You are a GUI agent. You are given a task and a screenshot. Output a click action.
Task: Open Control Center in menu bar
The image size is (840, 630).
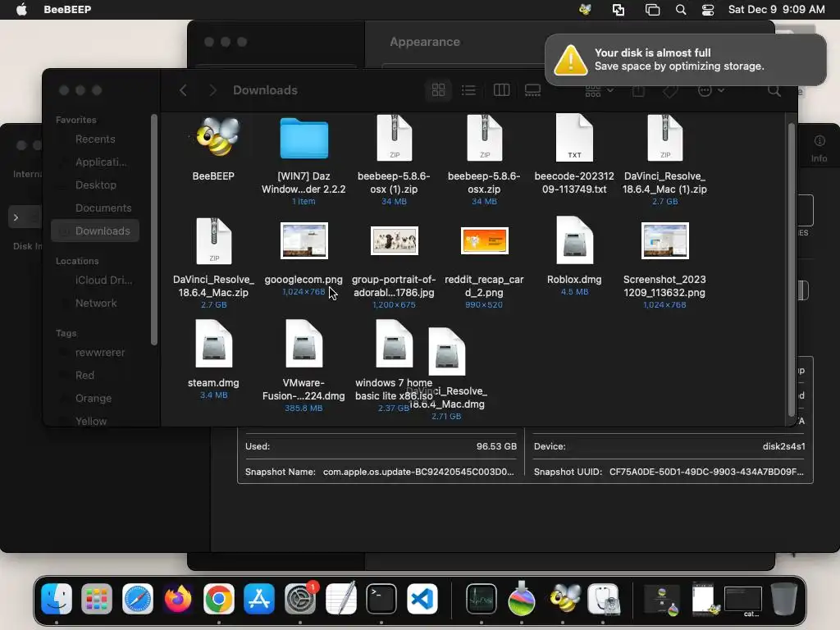[x=708, y=10]
